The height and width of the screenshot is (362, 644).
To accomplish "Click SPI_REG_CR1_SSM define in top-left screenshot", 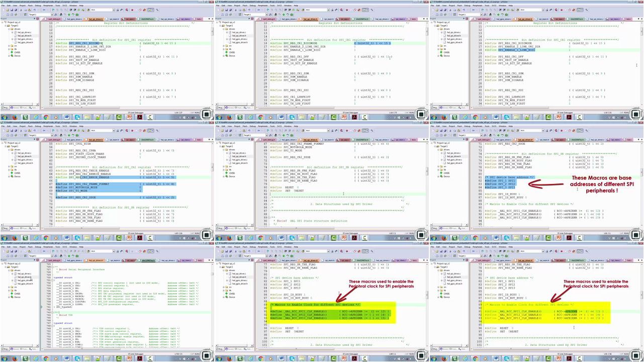I will click(81, 73).
